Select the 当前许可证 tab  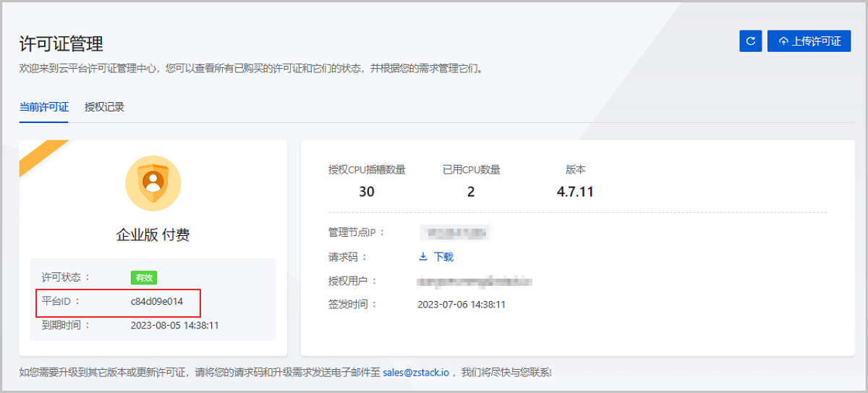43,107
